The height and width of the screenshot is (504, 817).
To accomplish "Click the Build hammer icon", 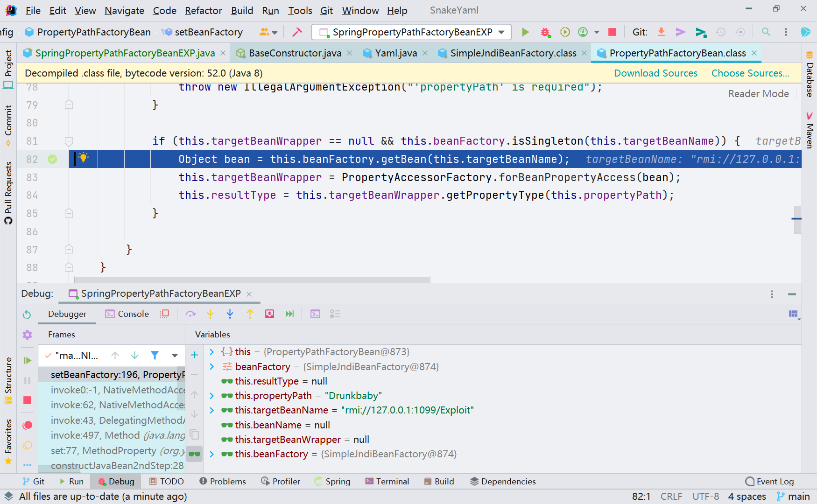I will (x=297, y=32).
